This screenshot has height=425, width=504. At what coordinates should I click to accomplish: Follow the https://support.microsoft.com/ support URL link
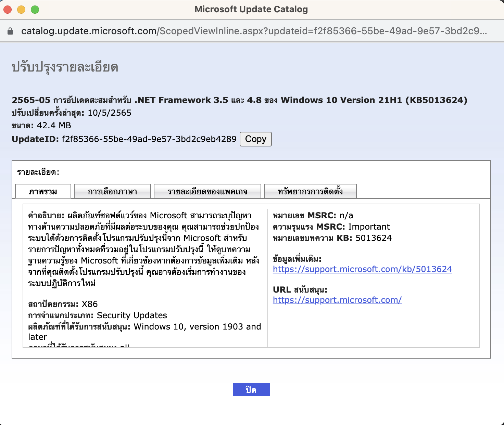coord(337,300)
